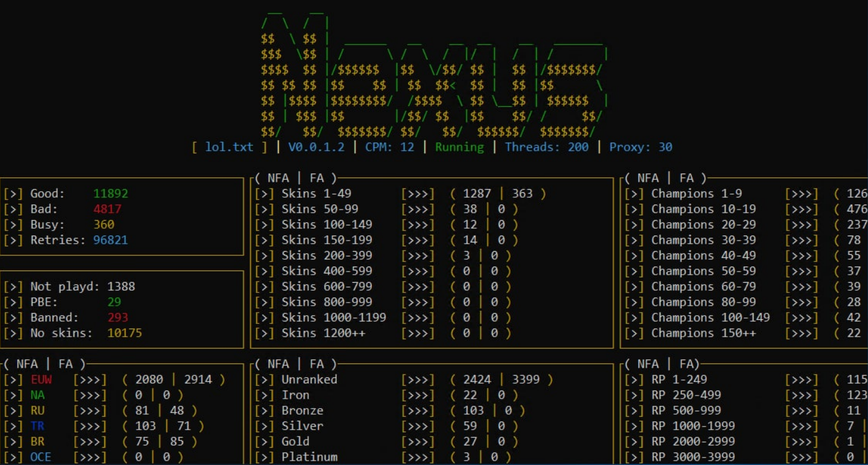
Task: Click the Champions 150++ label
Action: [704, 333]
